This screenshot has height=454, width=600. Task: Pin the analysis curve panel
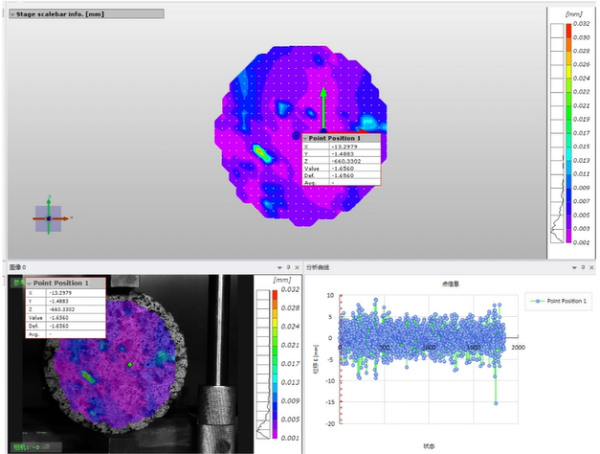pyautogui.click(x=581, y=269)
